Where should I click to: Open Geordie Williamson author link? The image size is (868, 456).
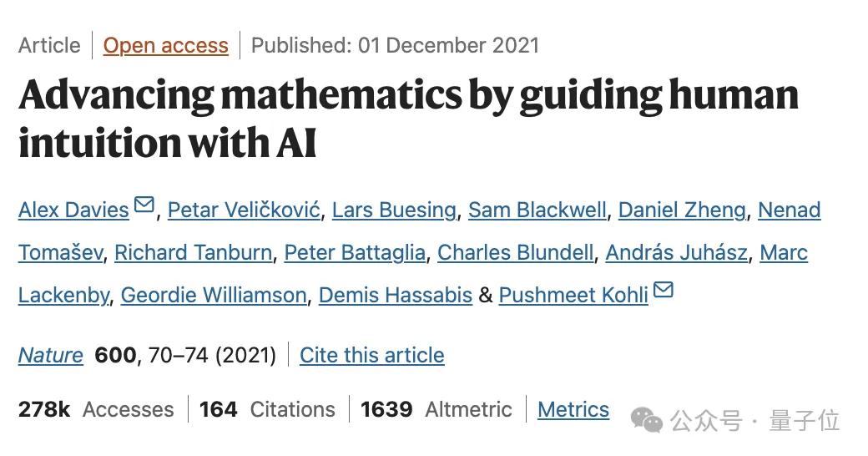214,296
